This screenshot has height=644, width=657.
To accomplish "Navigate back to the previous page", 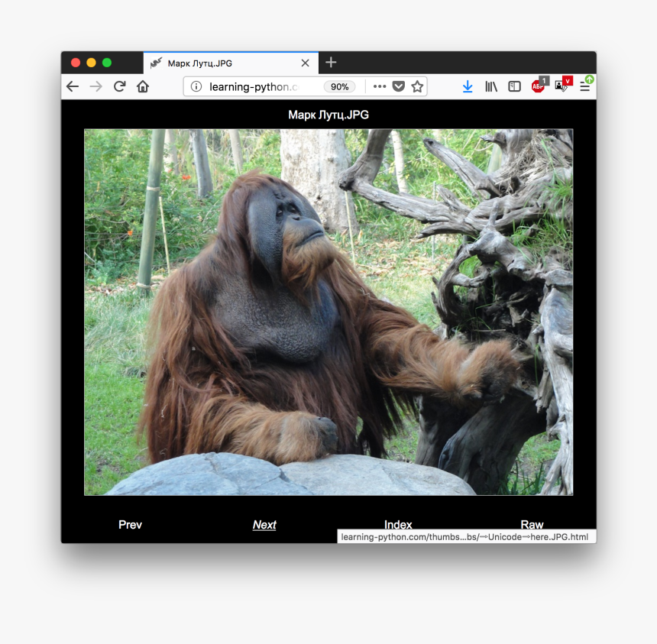I will point(73,86).
